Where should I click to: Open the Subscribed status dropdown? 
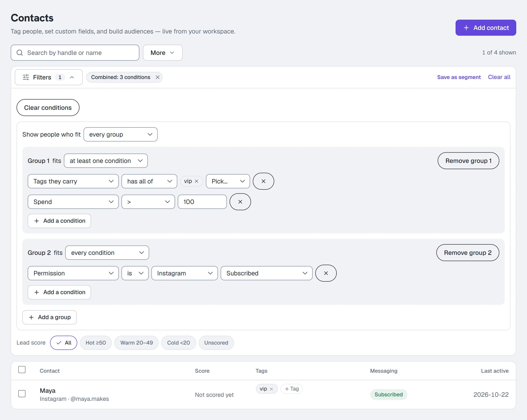click(266, 273)
